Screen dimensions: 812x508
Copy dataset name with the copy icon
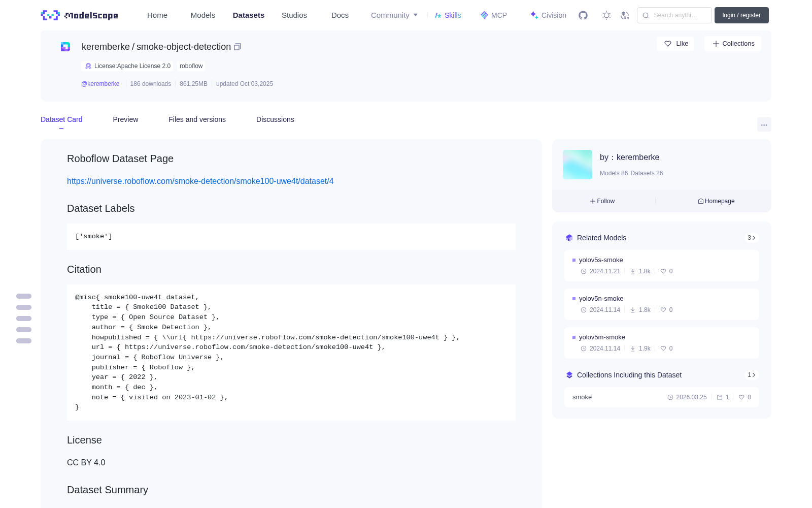coord(238,47)
